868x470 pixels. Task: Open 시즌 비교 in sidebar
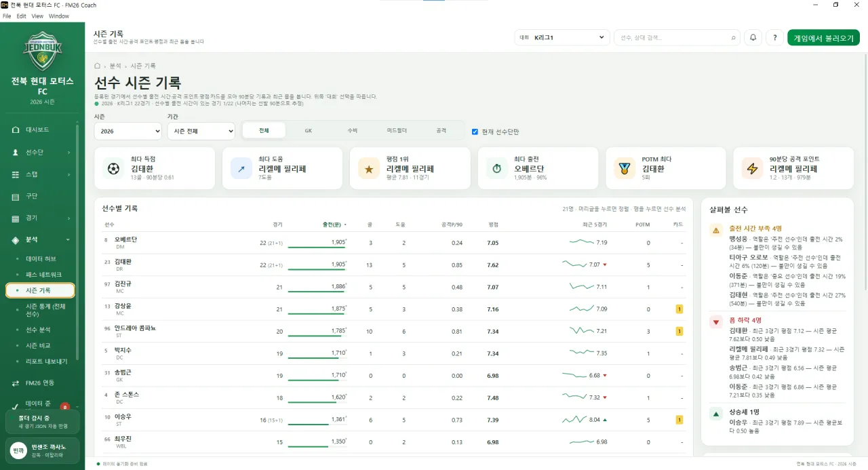(38, 345)
